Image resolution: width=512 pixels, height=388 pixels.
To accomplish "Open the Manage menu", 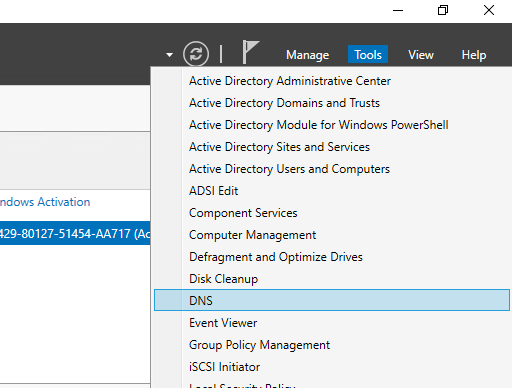I will (307, 55).
